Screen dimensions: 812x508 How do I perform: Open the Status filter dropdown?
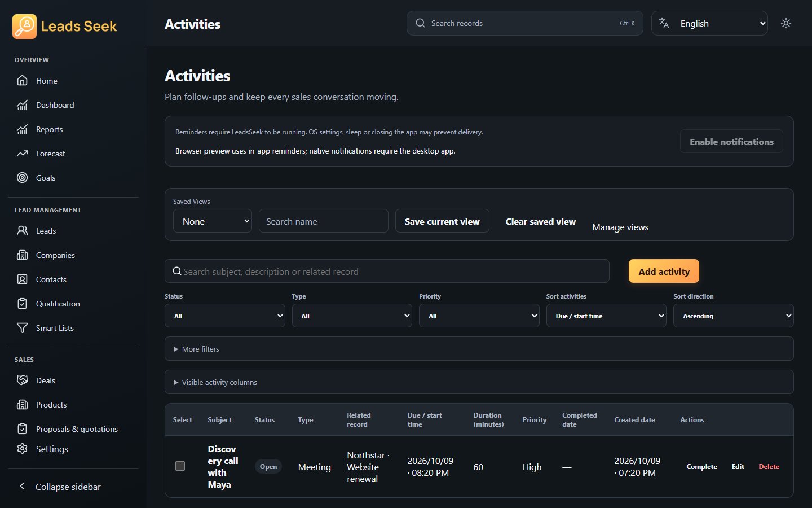coord(225,316)
